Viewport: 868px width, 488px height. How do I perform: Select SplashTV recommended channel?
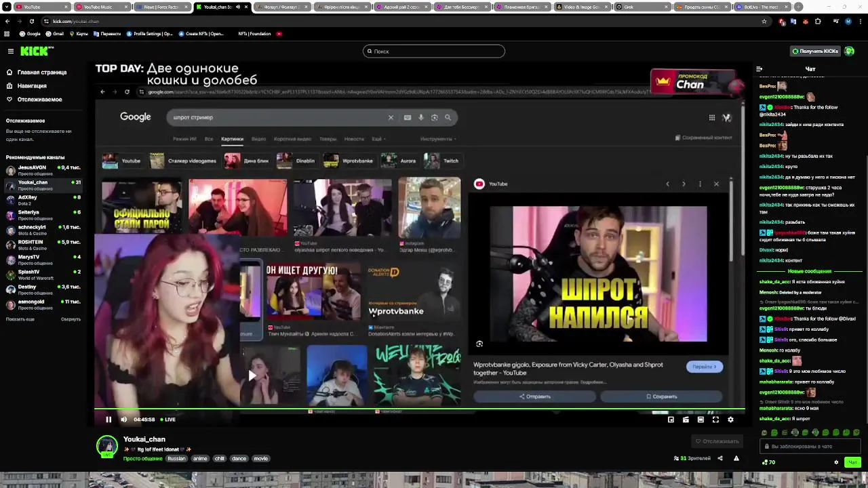click(x=44, y=274)
